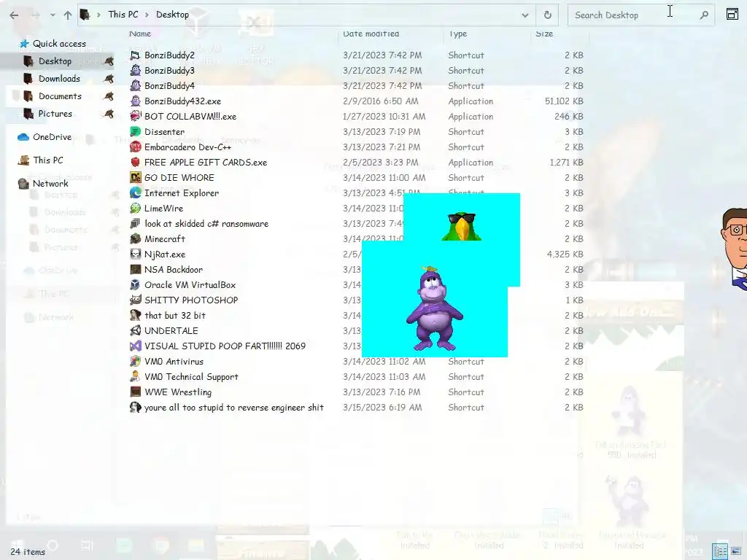Click the pin icon beside Pictures
Viewport: 747px width, 560px height.
pos(109,114)
